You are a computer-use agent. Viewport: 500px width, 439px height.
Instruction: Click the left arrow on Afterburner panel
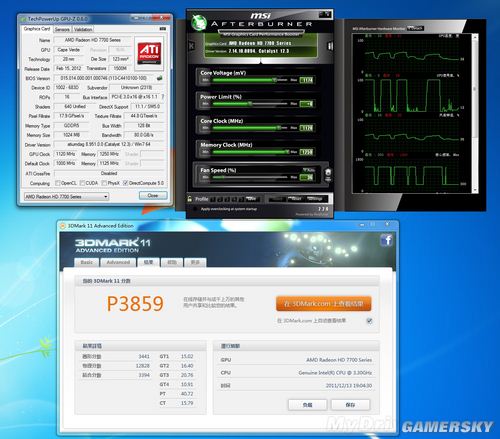(192, 46)
